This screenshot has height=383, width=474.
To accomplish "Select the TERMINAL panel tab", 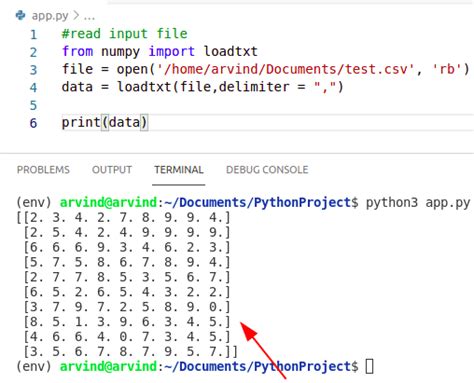I will coord(179,170).
